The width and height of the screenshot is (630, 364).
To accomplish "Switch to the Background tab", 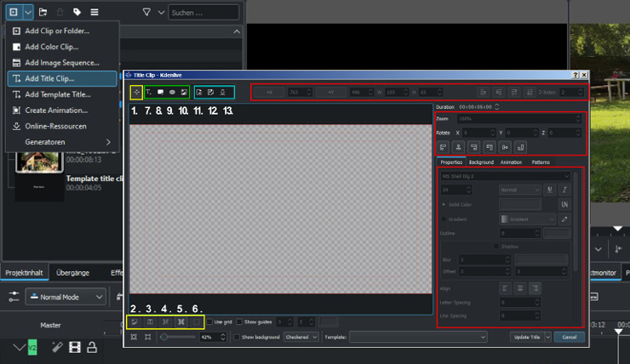I will coord(481,162).
